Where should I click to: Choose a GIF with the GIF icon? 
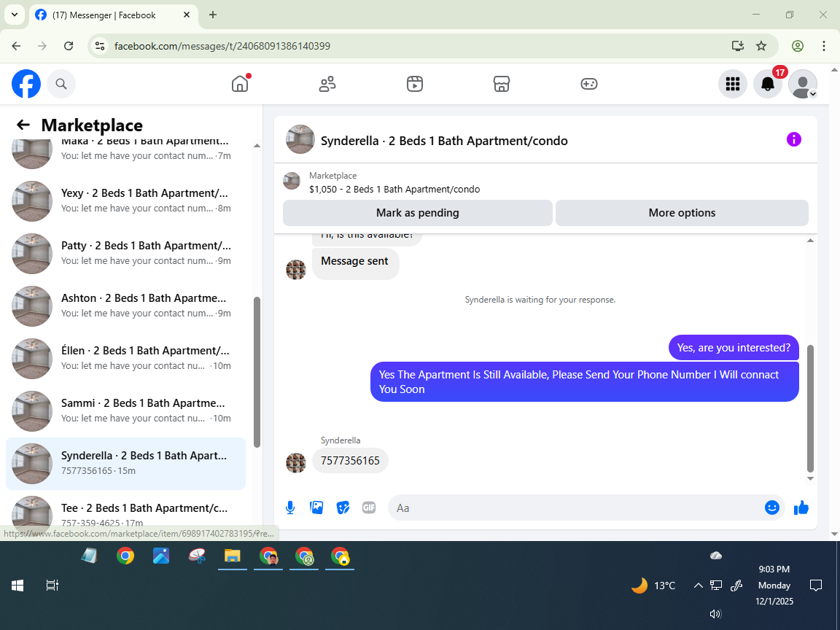pyautogui.click(x=369, y=507)
